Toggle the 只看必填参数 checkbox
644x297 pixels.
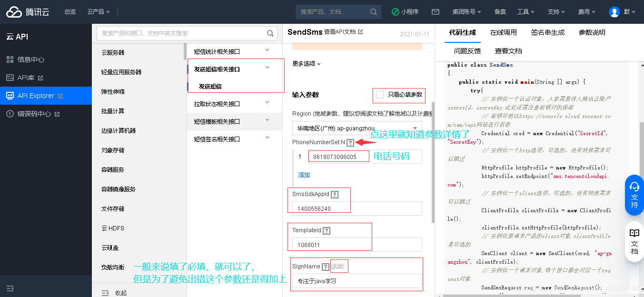pyautogui.click(x=380, y=95)
